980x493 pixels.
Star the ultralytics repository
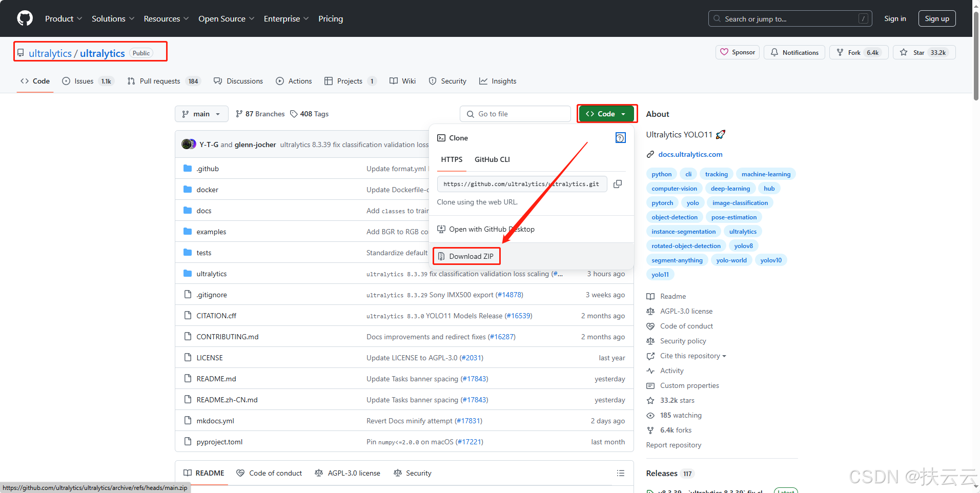[x=924, y=52]
